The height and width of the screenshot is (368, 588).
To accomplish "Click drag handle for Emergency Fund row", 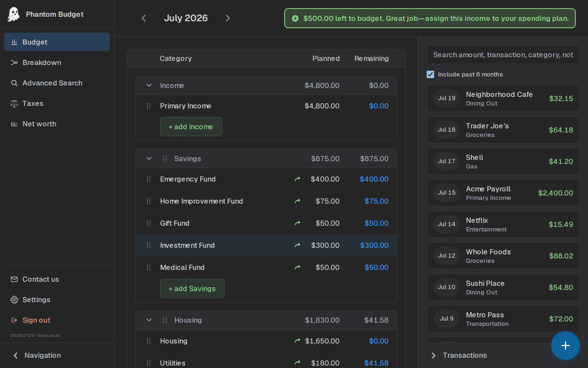I will (x=149, y=179).
